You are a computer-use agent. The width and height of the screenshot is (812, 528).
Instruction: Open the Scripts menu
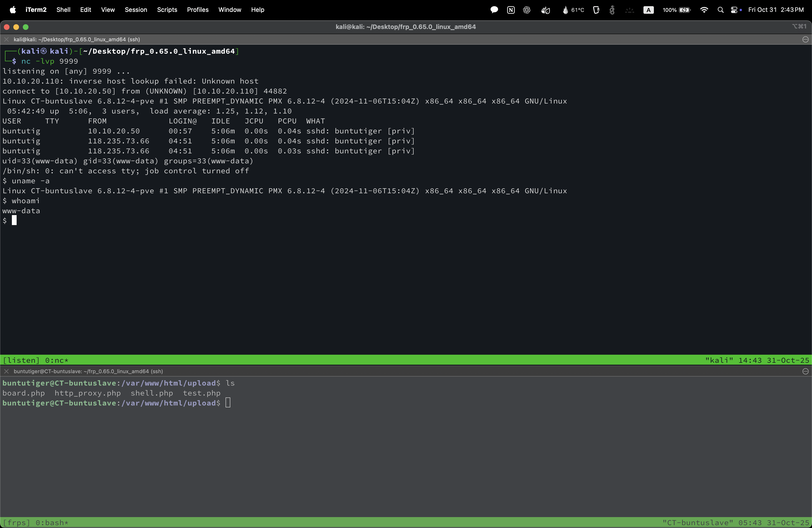point(167,9)
